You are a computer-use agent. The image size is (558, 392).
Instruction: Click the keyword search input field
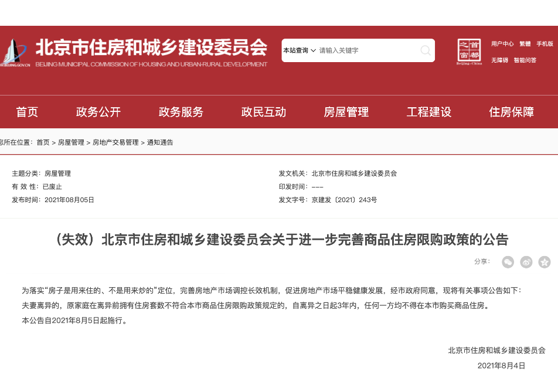tap(366, 50)
